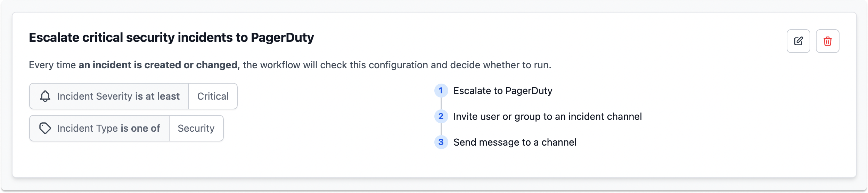This screenshot has width=868, height=193.
Task: Click the edit workflow pencil icon
Action: [798, 41]
